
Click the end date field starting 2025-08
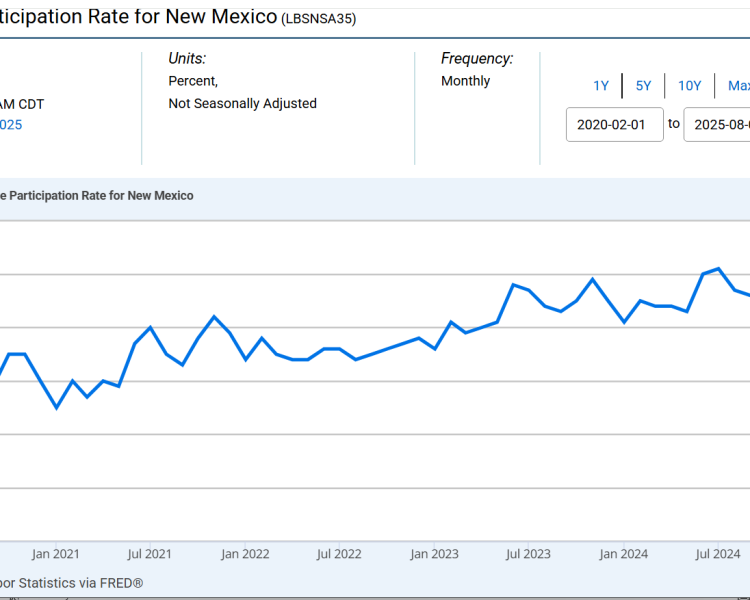click(716, 125)
